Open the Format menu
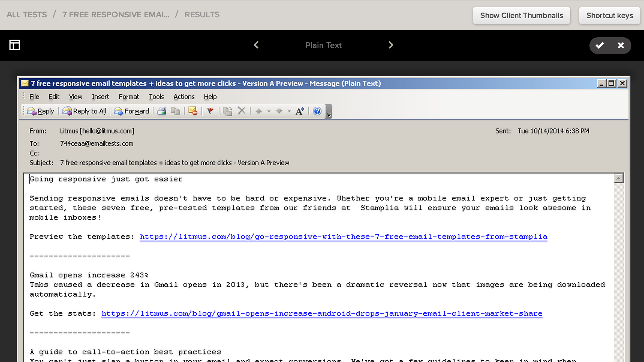 click(129, 97)
